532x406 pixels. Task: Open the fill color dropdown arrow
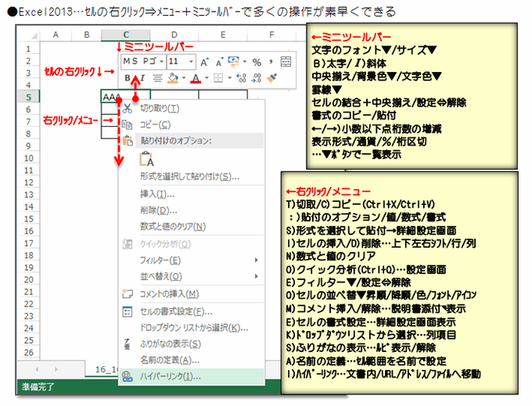coord(184,78)
